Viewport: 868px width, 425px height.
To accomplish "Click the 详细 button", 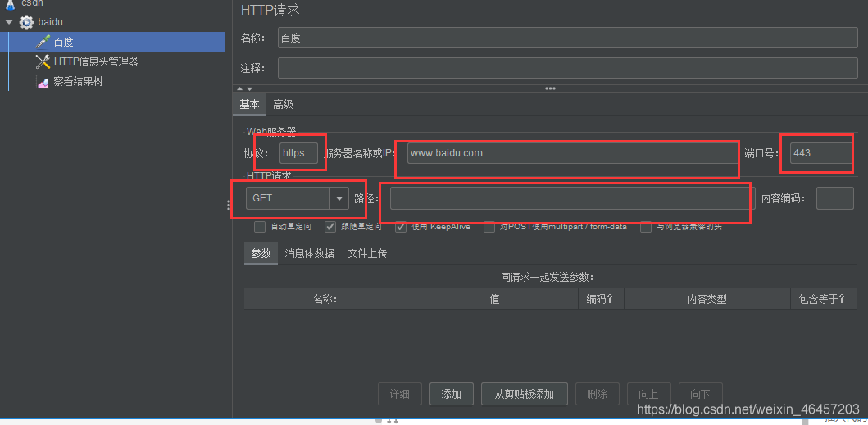I will pos(400,394).
